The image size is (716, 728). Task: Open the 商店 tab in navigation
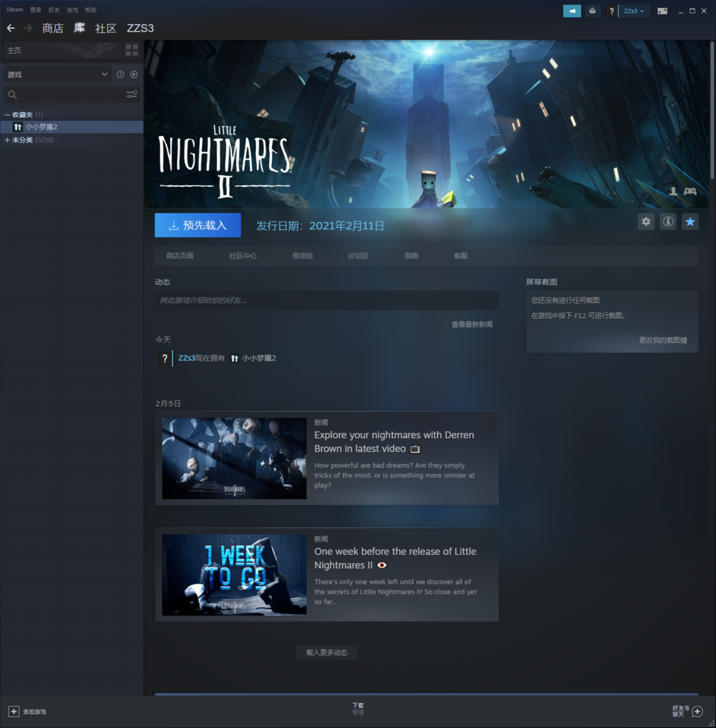(x=53, y=29)
